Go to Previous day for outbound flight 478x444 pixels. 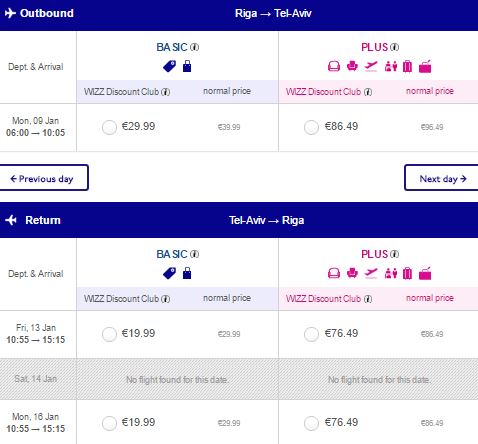(x=44, y=178)
